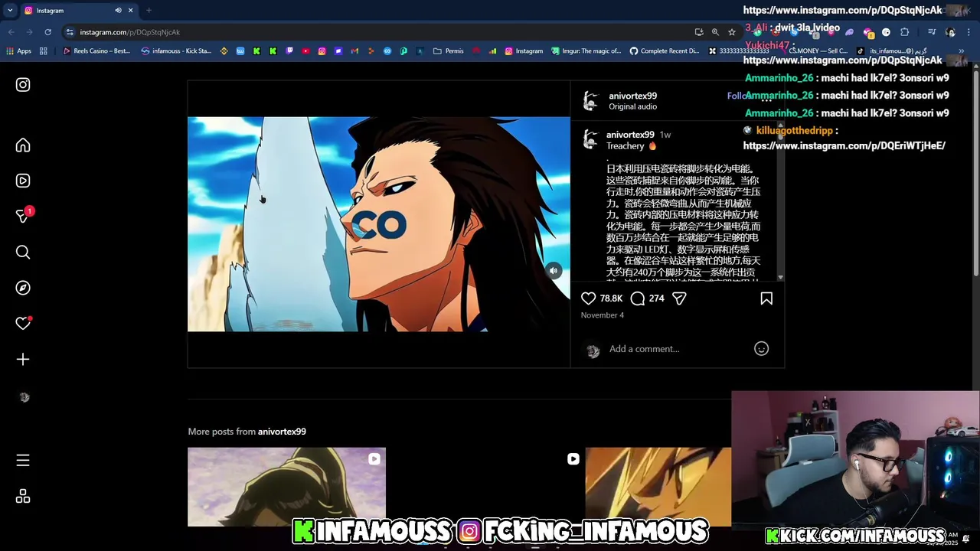
Task: Click the comment bubble icon beside 274
Action: [x=638, y=298]
